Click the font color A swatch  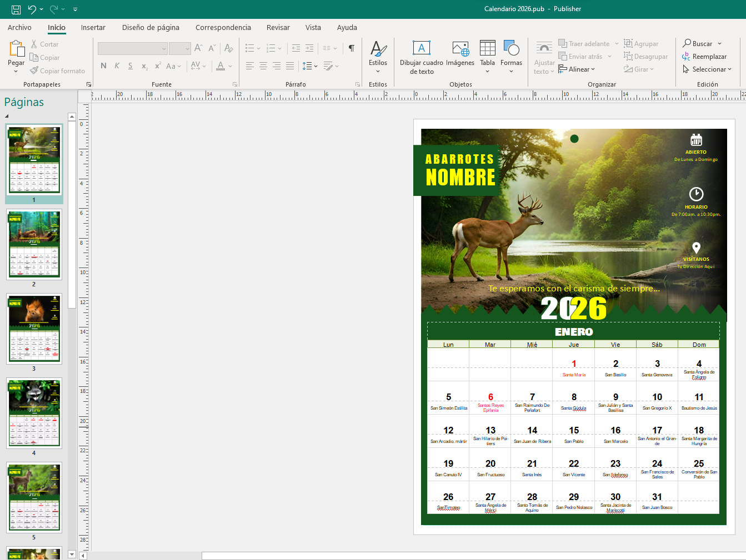click(221, 66)
